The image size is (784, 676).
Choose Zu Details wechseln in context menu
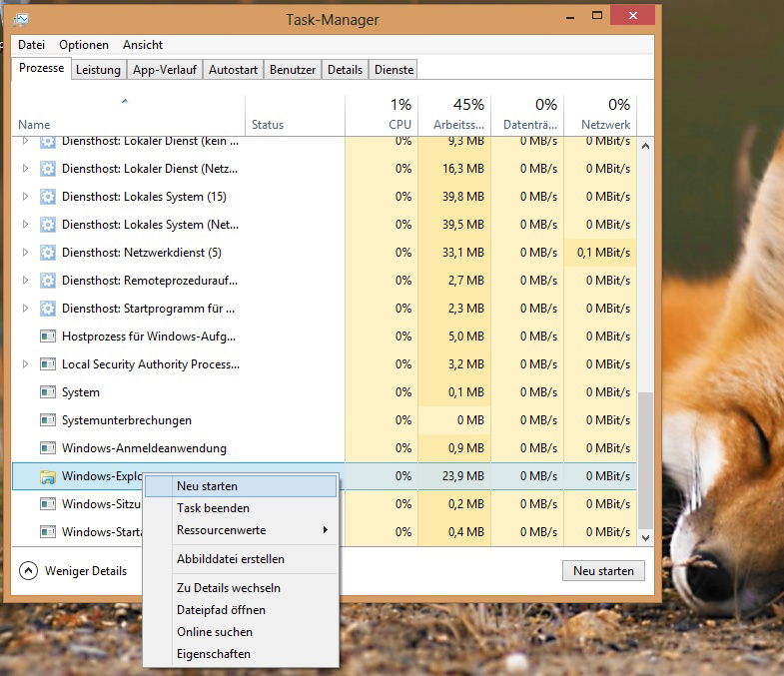(241, 588)
